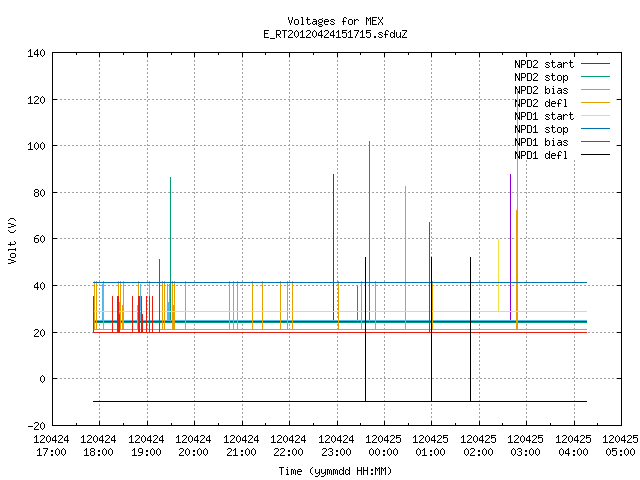Click the 120425 03:00 time label

[525, 446]
